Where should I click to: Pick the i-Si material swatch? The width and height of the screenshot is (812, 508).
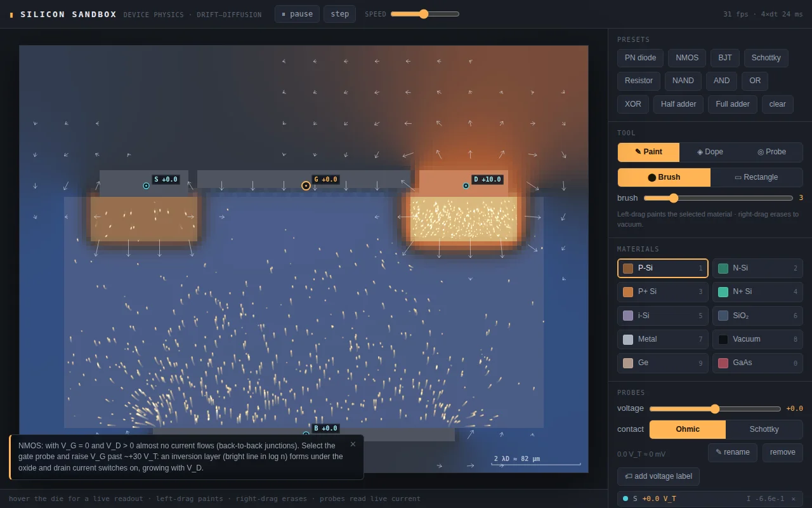[x=662, y=316]
